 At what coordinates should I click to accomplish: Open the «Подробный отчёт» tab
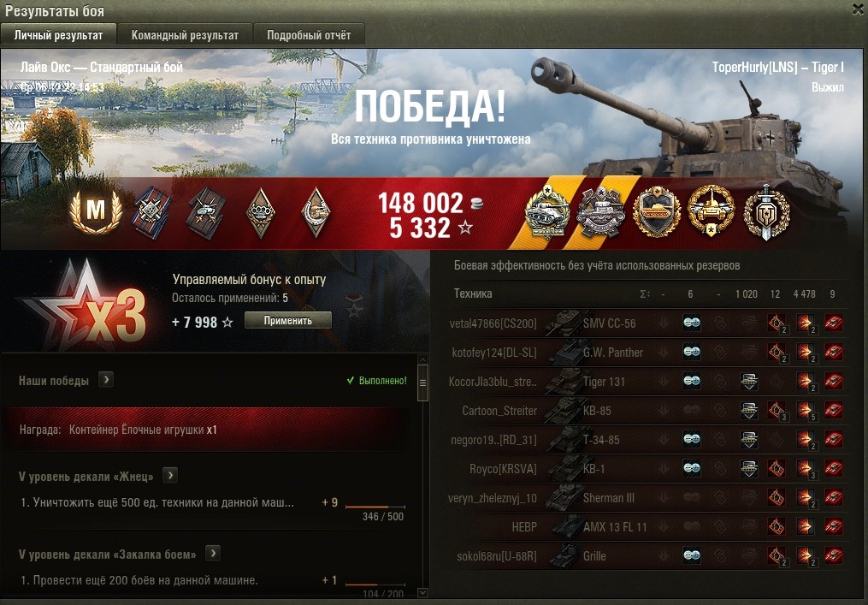click(x=309, y=35)
